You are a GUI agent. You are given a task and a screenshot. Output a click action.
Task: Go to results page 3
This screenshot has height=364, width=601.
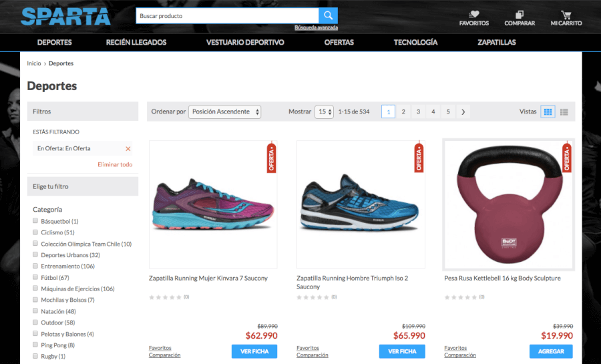click(418, 112)
